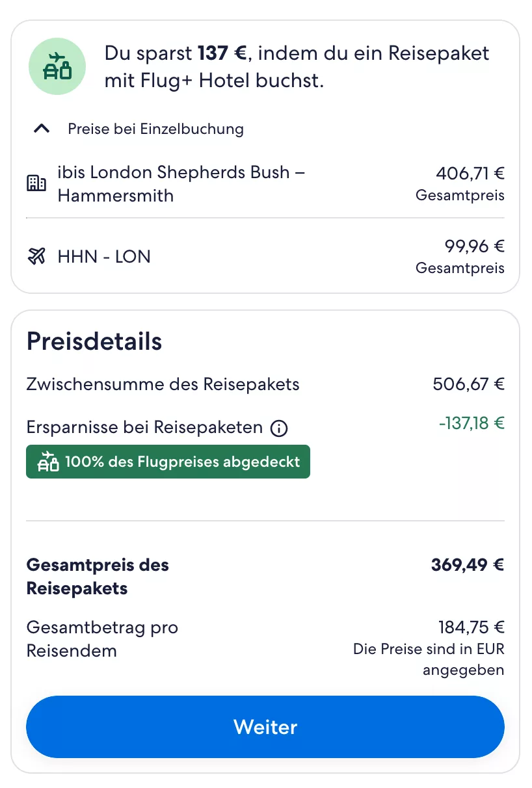Viewport: 532px width, 788px height.
Task: Collapse the Preise bei Einzelbuchung section
Action: (x=42, y=129)
